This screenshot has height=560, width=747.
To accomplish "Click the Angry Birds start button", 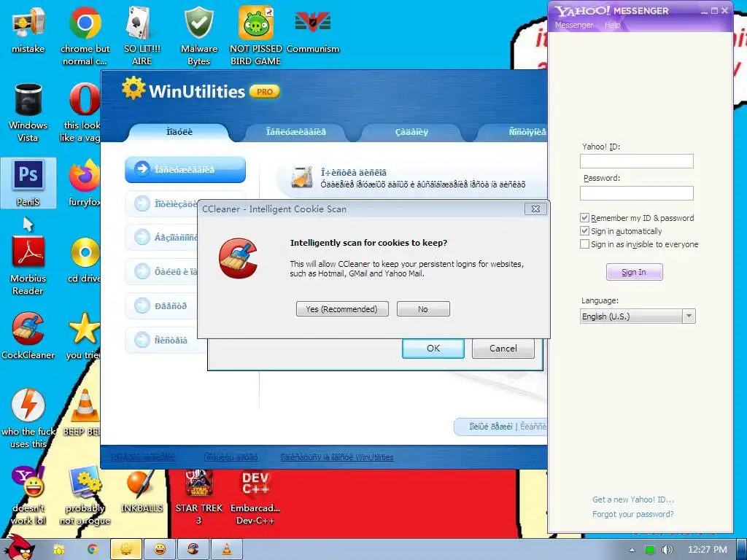I will tap(19, 548).
